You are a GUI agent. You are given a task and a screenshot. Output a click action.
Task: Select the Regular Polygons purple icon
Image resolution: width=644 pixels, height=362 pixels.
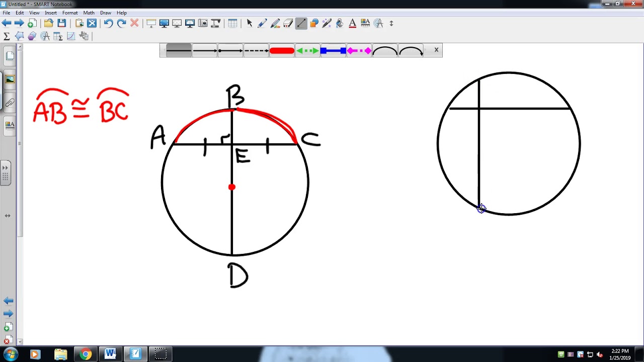pos(32,36)
